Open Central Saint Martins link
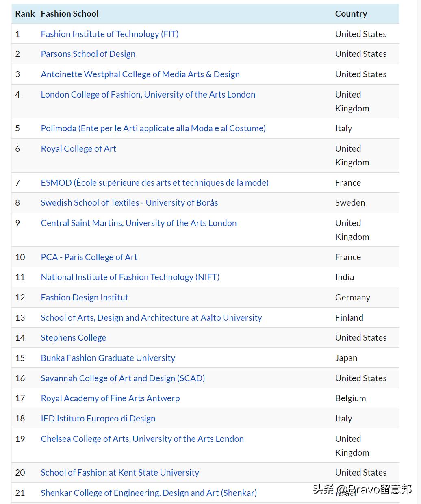 coord(139,223)
